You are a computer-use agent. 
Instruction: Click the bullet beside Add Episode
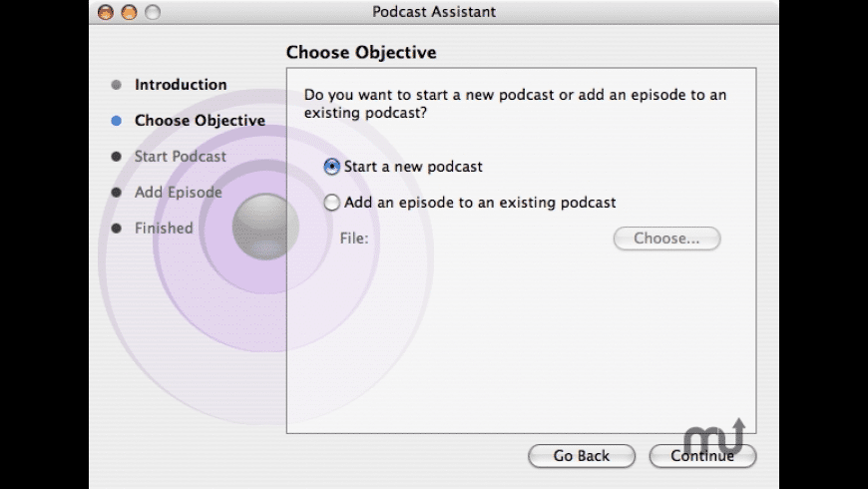coord(117,193)
